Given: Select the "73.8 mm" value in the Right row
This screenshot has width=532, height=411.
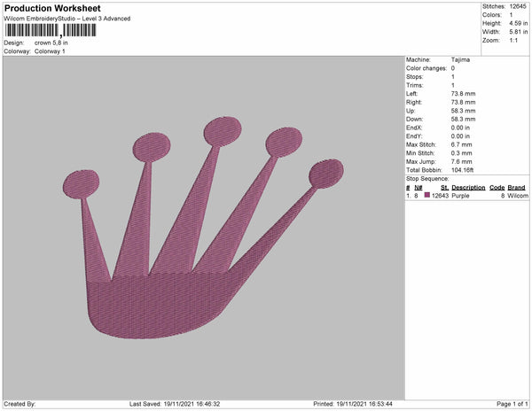Looking at the screenshot, I should coord(463,103).
